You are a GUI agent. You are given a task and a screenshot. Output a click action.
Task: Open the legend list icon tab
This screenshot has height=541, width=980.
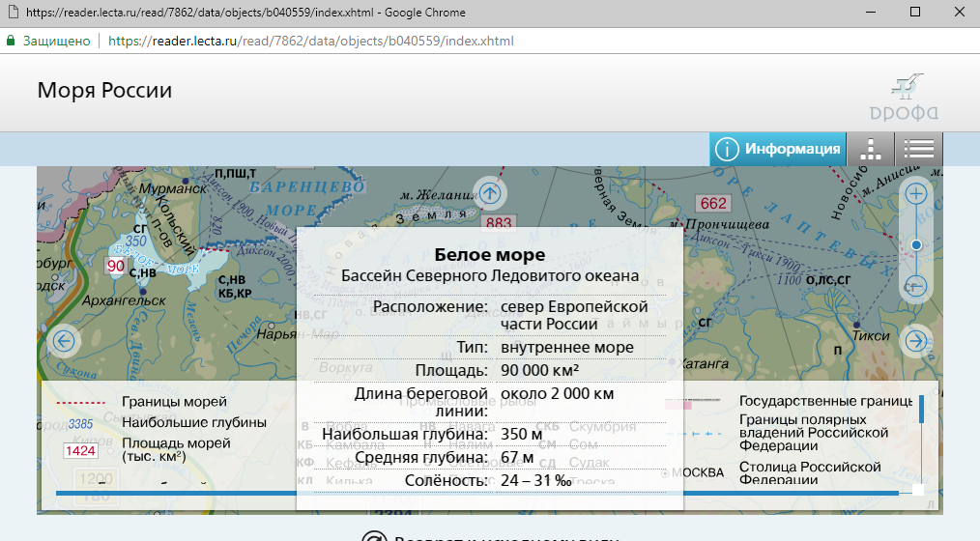pyautogui.click(x=919, y=150)
